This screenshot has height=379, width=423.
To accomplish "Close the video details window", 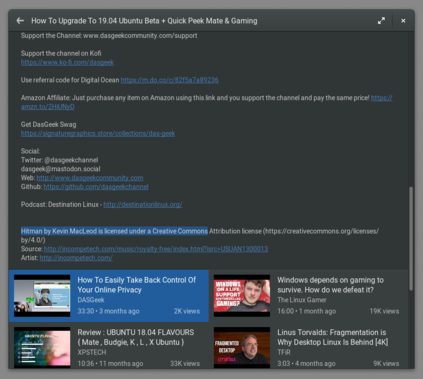I will click(403, 21).
